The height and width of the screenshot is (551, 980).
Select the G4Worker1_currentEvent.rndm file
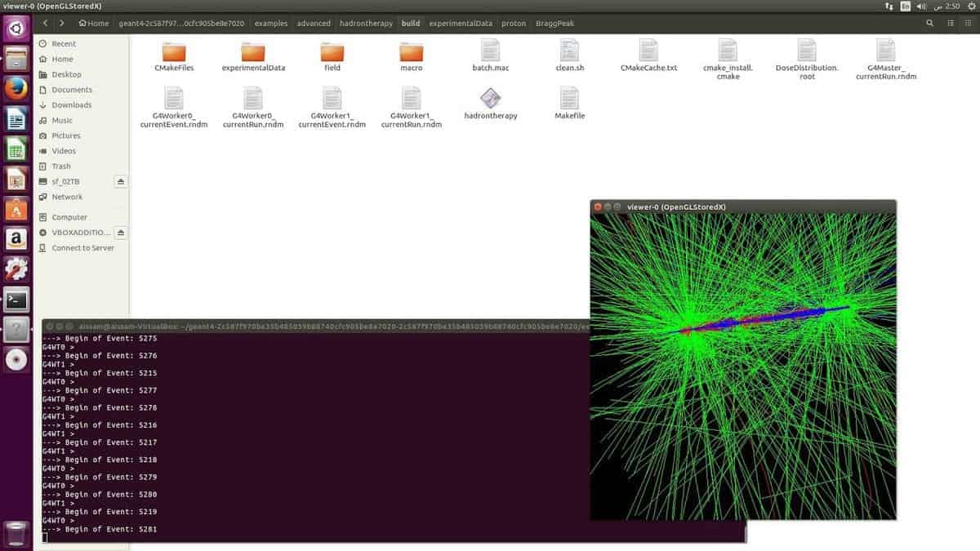332,108
